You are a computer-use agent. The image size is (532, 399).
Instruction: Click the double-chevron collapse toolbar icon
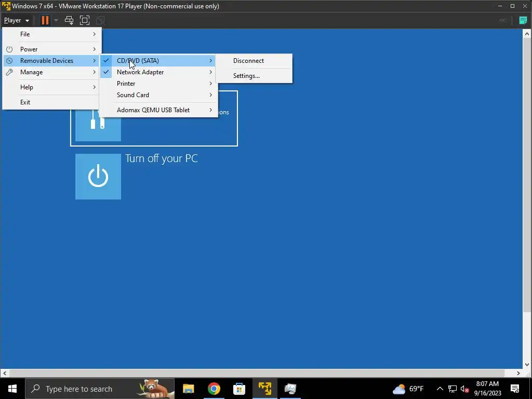pos(503,20)
